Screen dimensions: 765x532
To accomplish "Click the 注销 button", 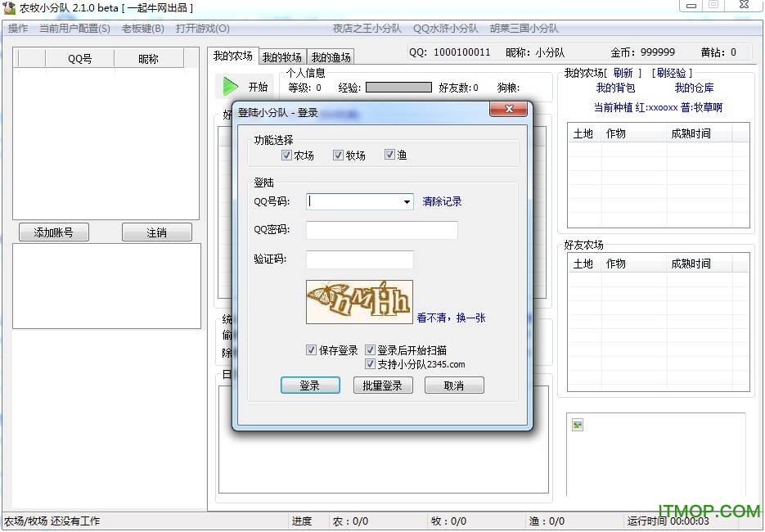I will pyautogui.click(x=156, y=232).
